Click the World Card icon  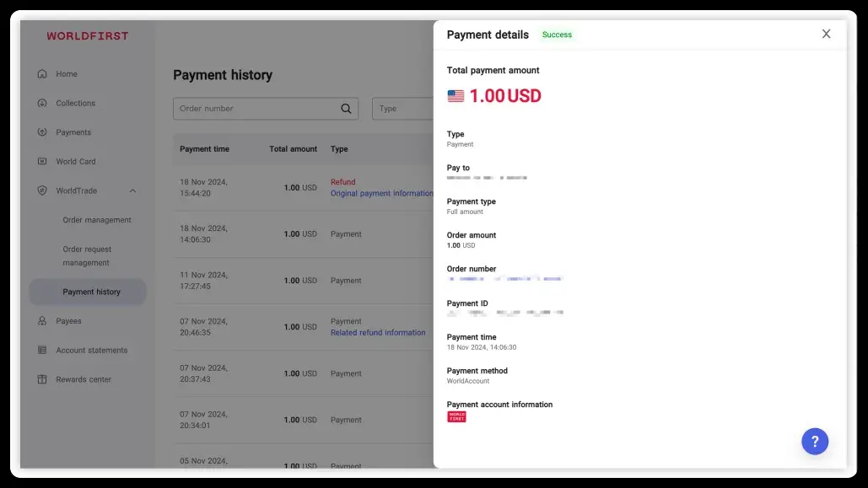42,162
